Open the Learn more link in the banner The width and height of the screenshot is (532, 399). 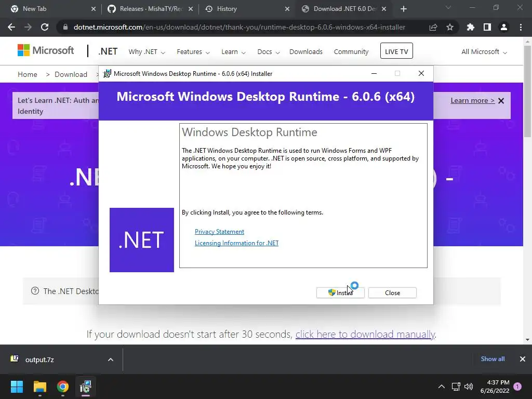pos(472,100)
